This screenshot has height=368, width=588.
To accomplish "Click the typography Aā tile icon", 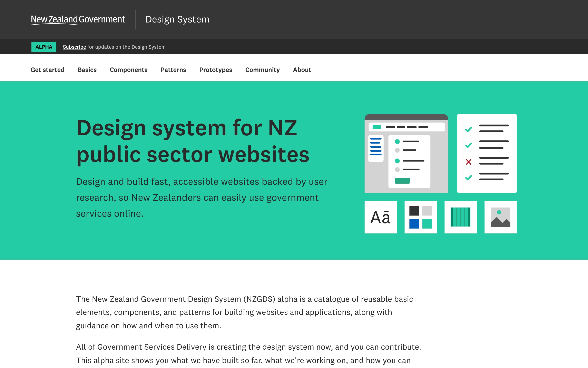I will point(381,217).
